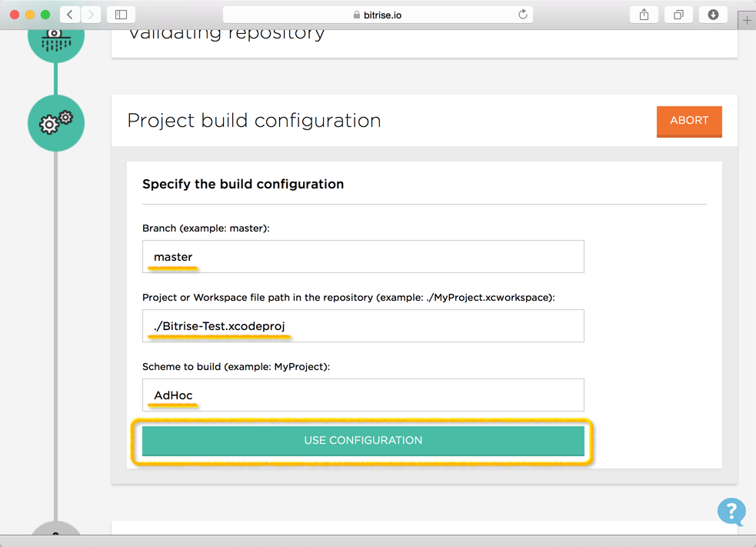Open the Safari share menu icon
The height and width of the screenshot is (547, 756).
click(644, 15)
